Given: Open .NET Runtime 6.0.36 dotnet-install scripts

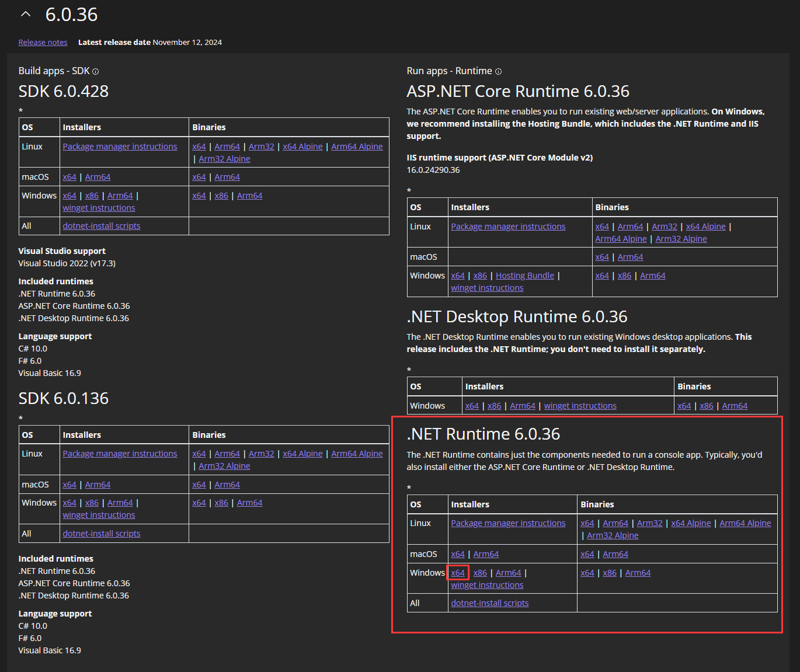Looking at the screenshot, I should pyautogui.click(x=489, y=603).
